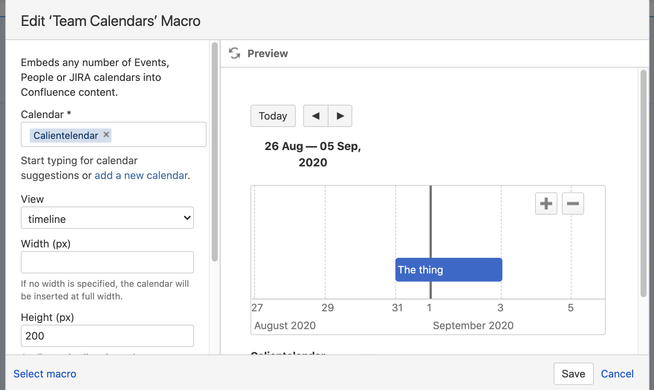Viewport: 654px width, 390px height.
Task: Save the Team Calendars macro
Action: coord(573,374)
